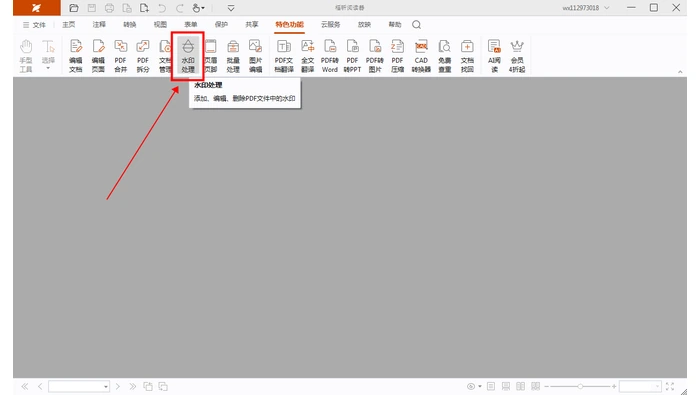Click the next view icon in status bar
Viewport: 700px width, 395px height.
(163, 387)
